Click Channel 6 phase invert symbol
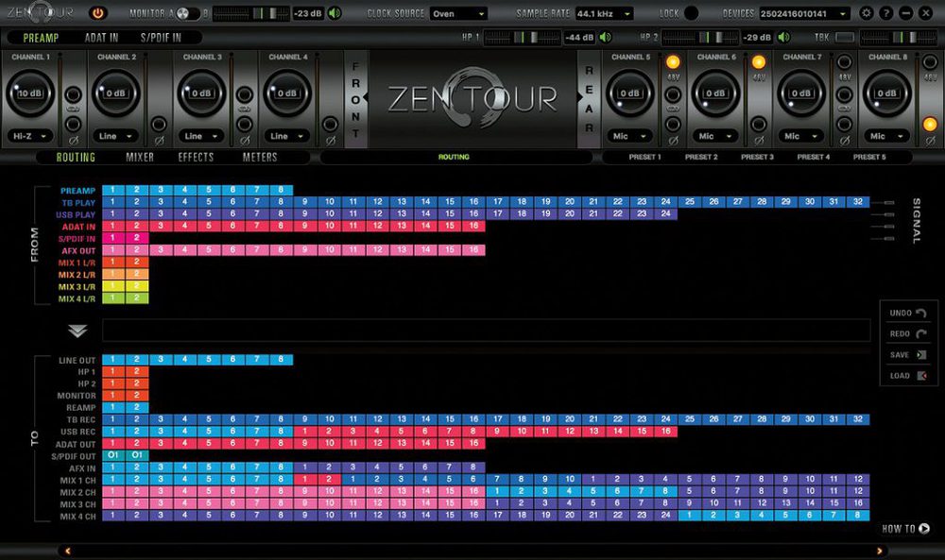The height and width of the screenshot is (560, 945). (x=759, y=141)
